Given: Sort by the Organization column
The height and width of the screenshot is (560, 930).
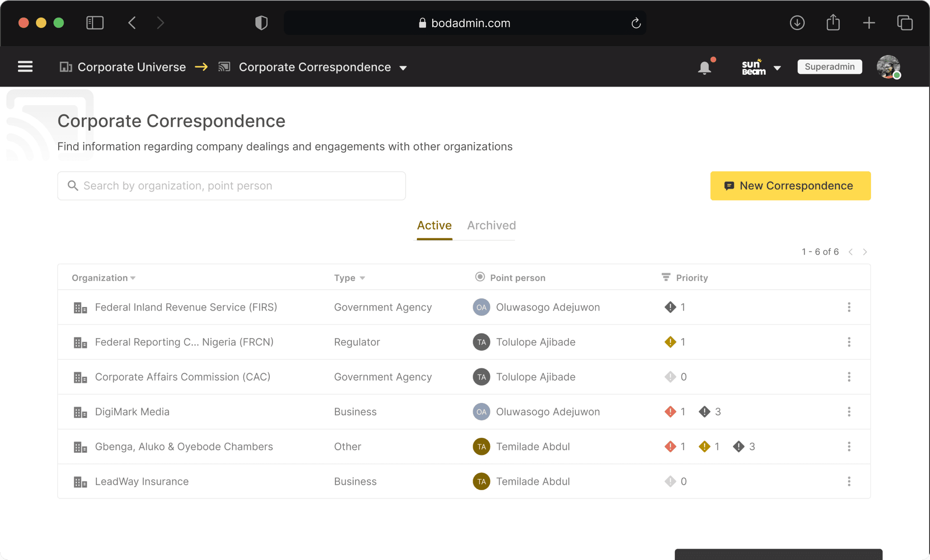Looking at the screenshot, I should (x=104, y=278).
